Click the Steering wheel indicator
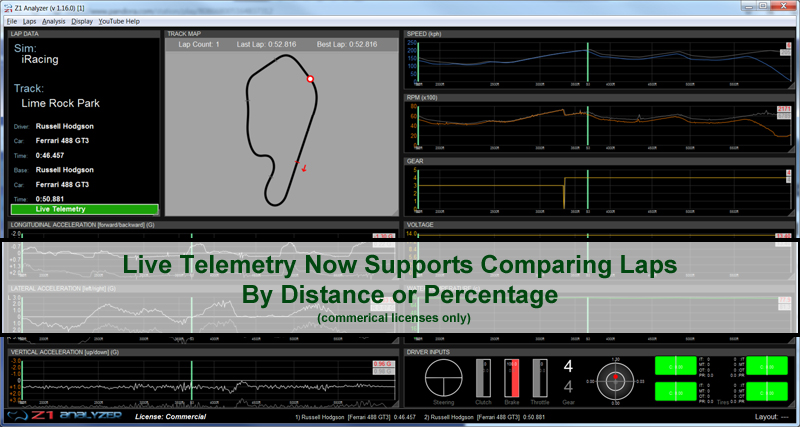Screen dimensions: 800x427 click(x=443, y=378)
